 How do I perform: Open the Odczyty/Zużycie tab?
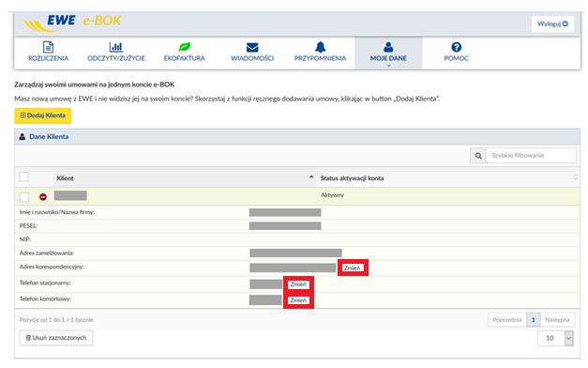pos(116,53)
